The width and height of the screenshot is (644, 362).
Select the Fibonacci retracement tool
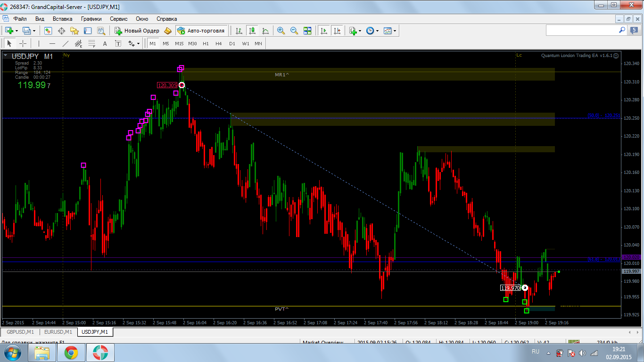click(92, 43)
